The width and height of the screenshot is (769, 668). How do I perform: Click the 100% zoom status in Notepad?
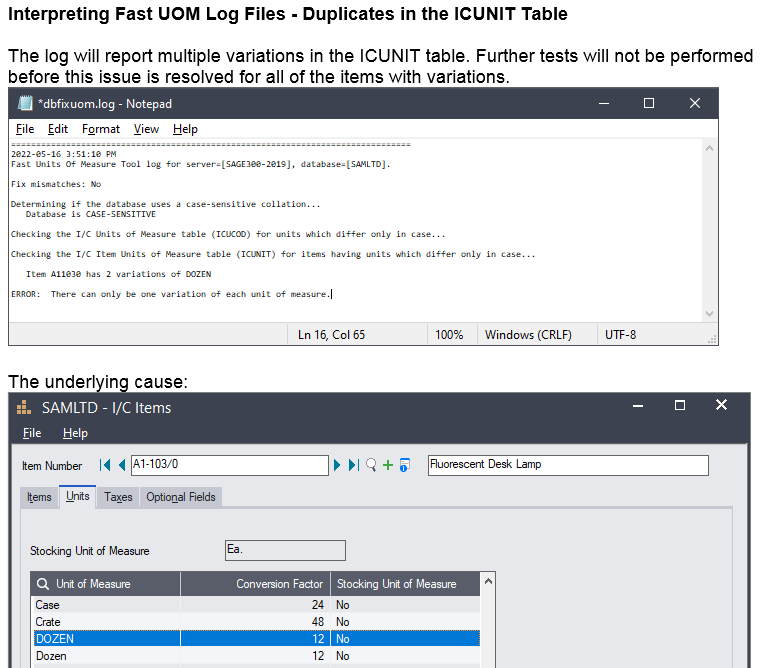coord(449,334)
